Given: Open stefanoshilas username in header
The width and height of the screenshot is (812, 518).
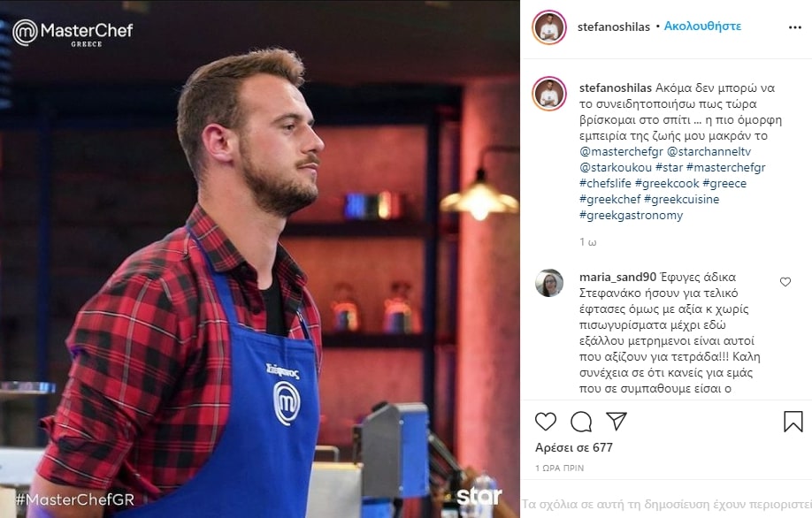Looking at the screenshot, I should point(613,27).
